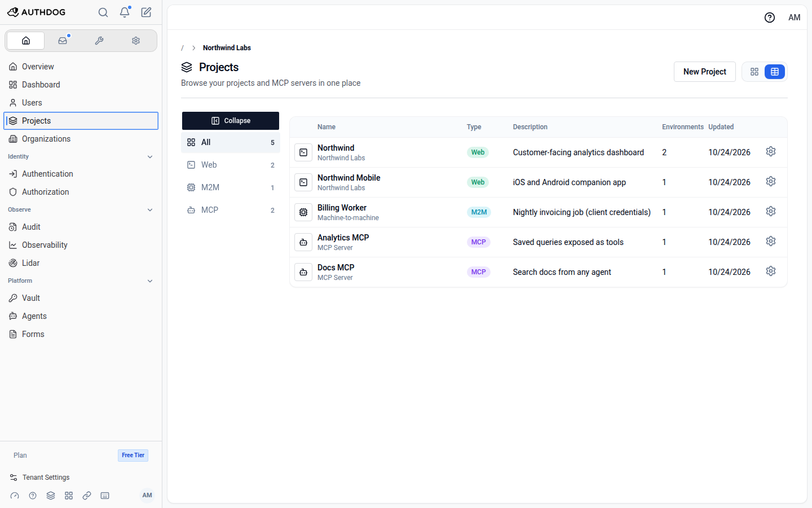Image resolution: width=812 pixels, height=508 pixels.
Task: Click the link icon in sidebar footer
Action: point(87,496)
